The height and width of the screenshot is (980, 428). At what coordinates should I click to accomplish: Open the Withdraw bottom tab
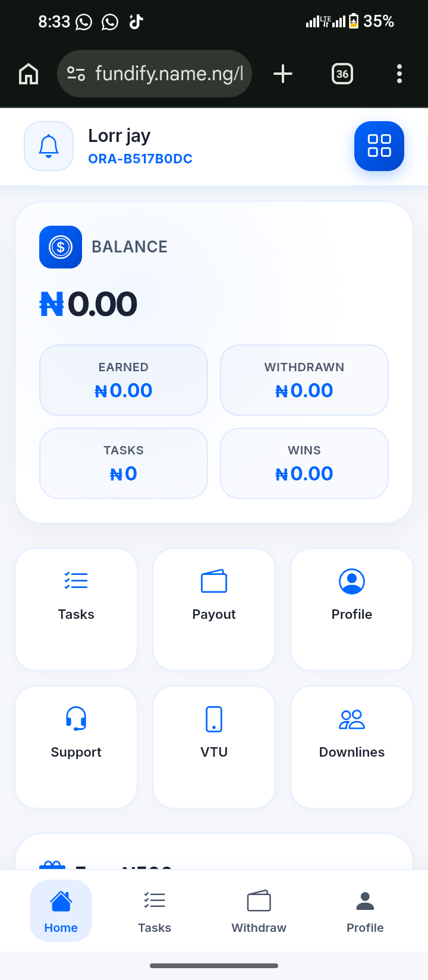[x=259, y=911]
